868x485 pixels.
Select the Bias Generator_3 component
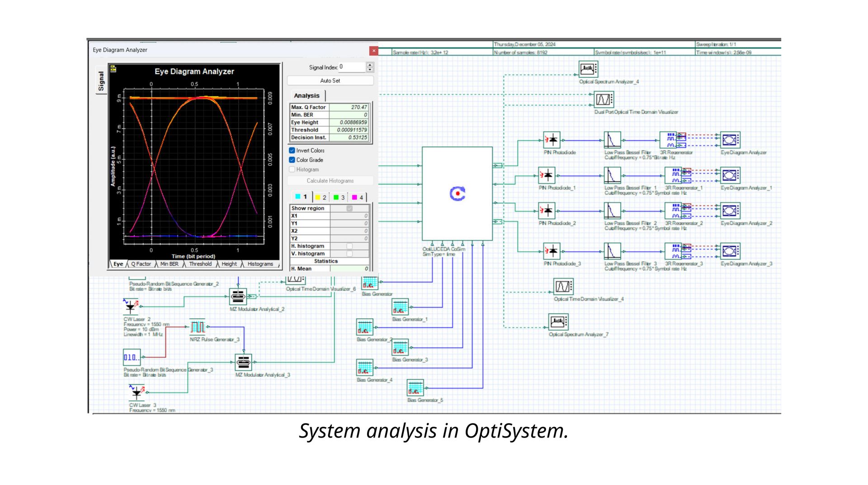(x=400, y=348)
